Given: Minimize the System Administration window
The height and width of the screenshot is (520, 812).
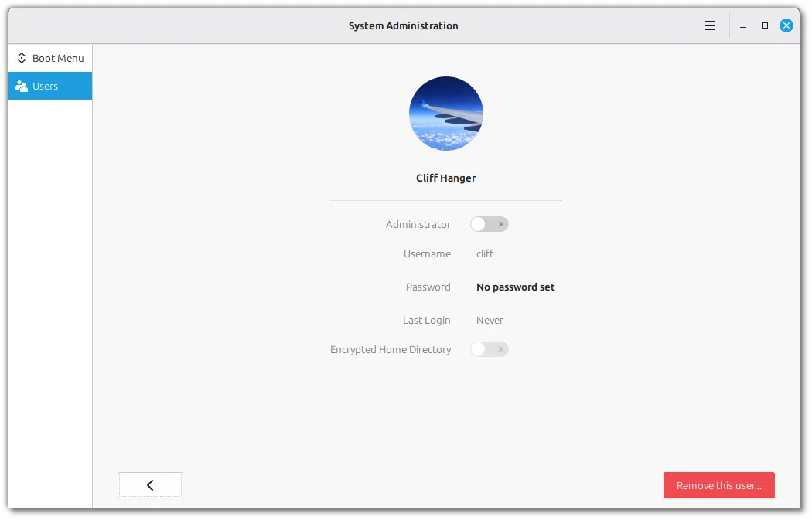Looking at the screenshot, I should (x=742, y=25).
